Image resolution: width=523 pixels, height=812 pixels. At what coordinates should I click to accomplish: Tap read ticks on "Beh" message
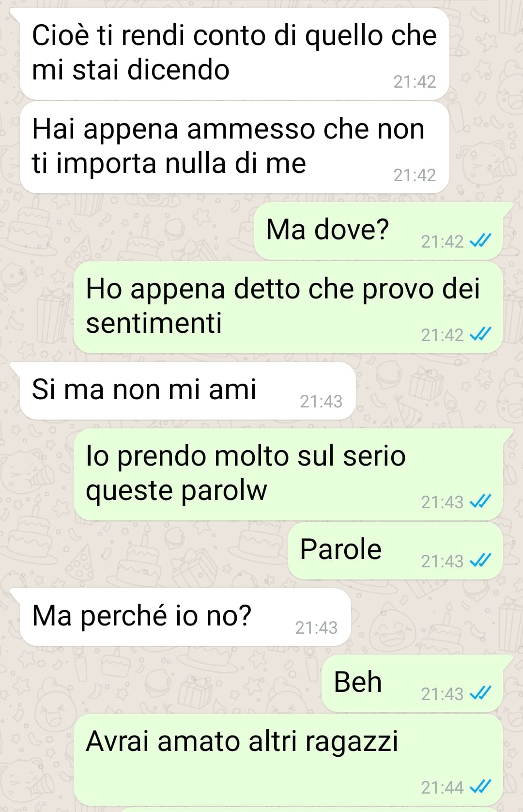[x=480, y=693]
